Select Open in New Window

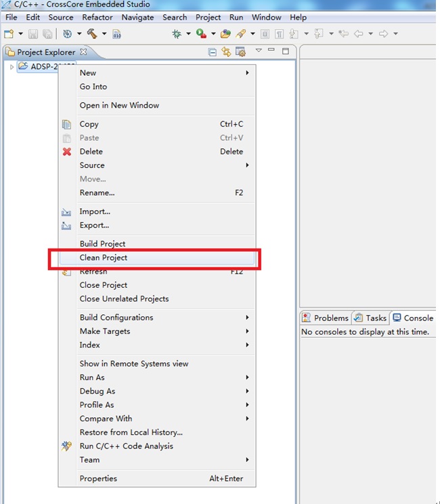[x=157, y=106]
